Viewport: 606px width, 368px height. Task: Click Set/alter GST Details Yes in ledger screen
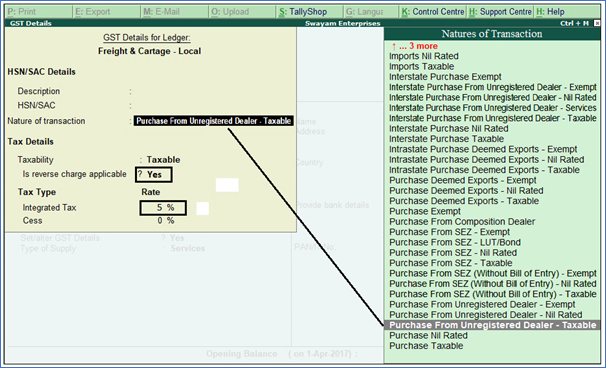(x=177, y=238)
